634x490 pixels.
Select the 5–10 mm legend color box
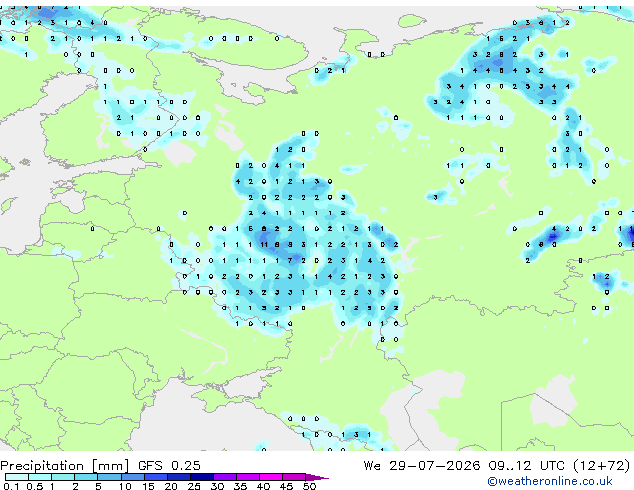pos(109,477)
